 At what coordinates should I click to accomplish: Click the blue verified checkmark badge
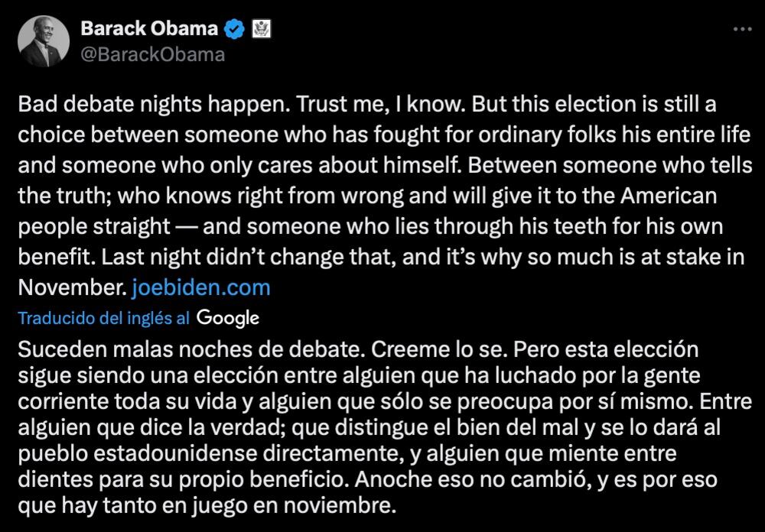click(234, 30)
